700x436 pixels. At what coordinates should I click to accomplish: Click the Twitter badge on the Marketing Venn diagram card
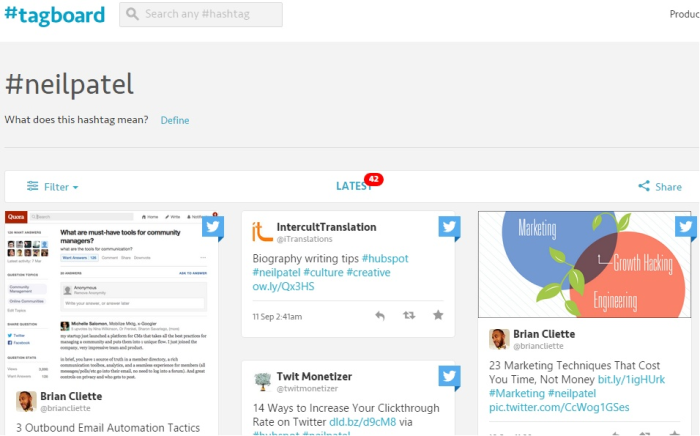click(x=686, y=228)
